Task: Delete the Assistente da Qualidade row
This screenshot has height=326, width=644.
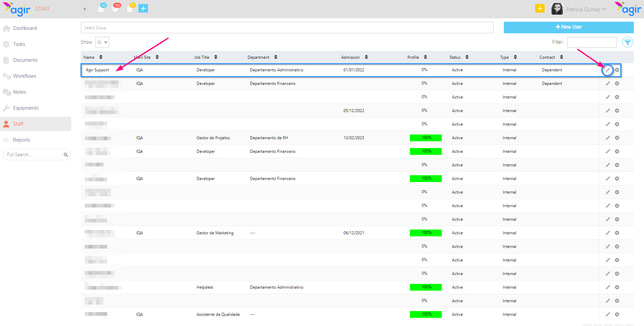Action: (617, 314)
